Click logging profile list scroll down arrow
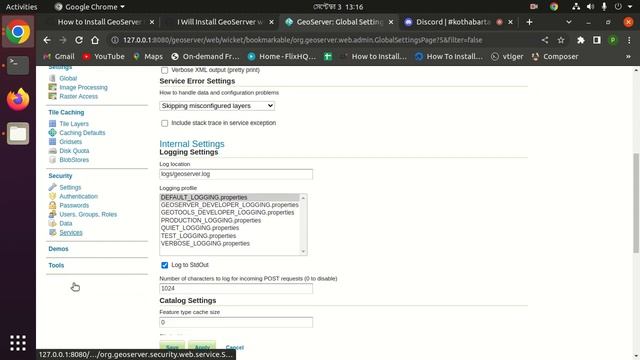Viewport: 640px width, 360px height. (x=303, y=251)
